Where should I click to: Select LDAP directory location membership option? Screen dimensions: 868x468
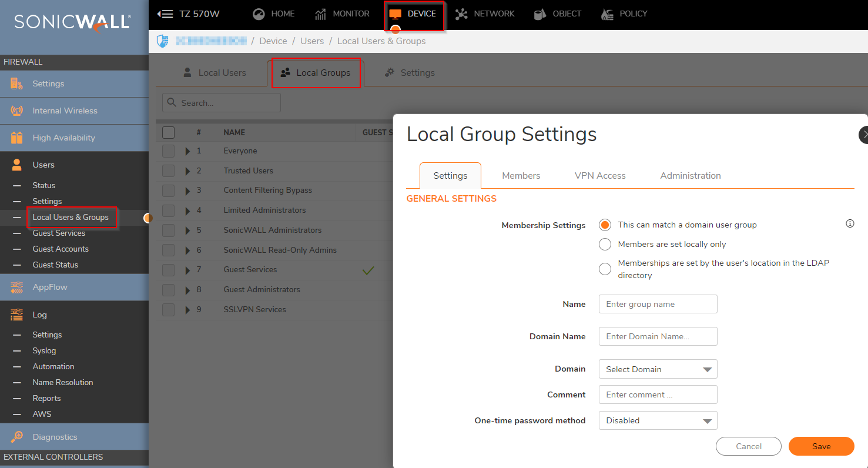[605, 269]
